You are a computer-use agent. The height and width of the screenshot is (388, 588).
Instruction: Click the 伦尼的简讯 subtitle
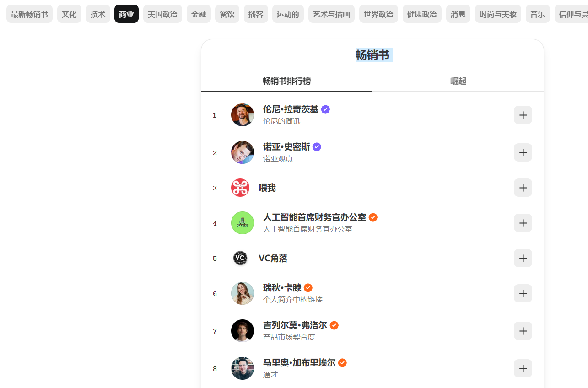click(x=281, y=121)
